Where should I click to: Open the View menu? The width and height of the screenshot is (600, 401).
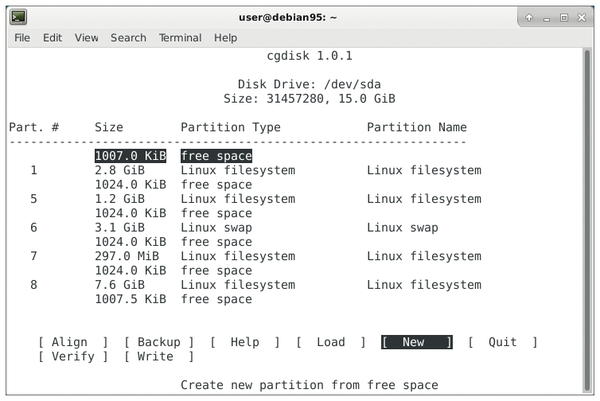tap(86, 38)
